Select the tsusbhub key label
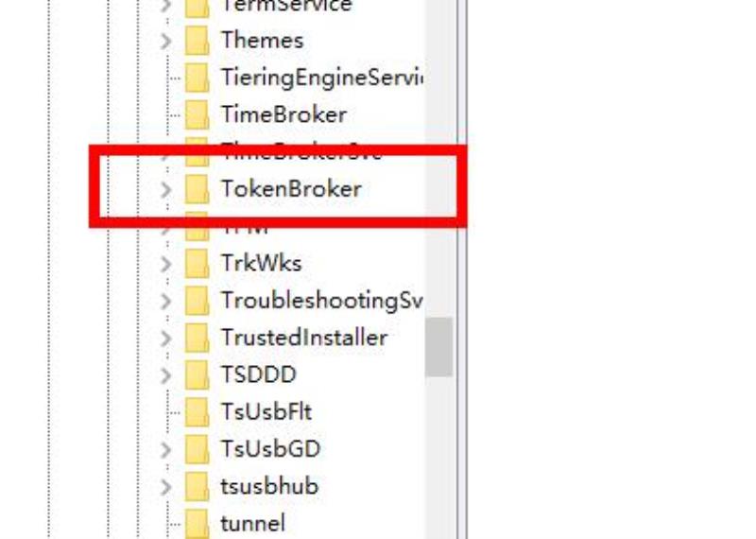This screenshot has height=539, width=756. [x=269, y=486]
